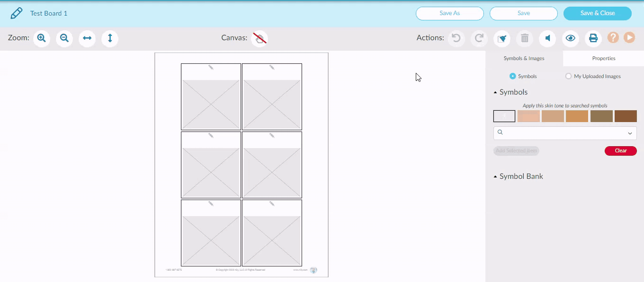This screenshot has width=644, height=282.
Task: Click the Test Board 1 title
Action: point(49,13)
